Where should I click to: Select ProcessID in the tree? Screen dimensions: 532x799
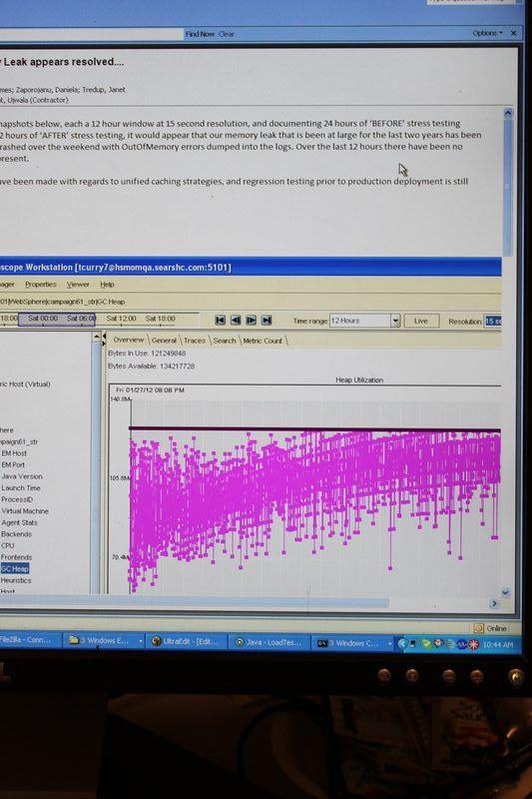click(17, 499)
